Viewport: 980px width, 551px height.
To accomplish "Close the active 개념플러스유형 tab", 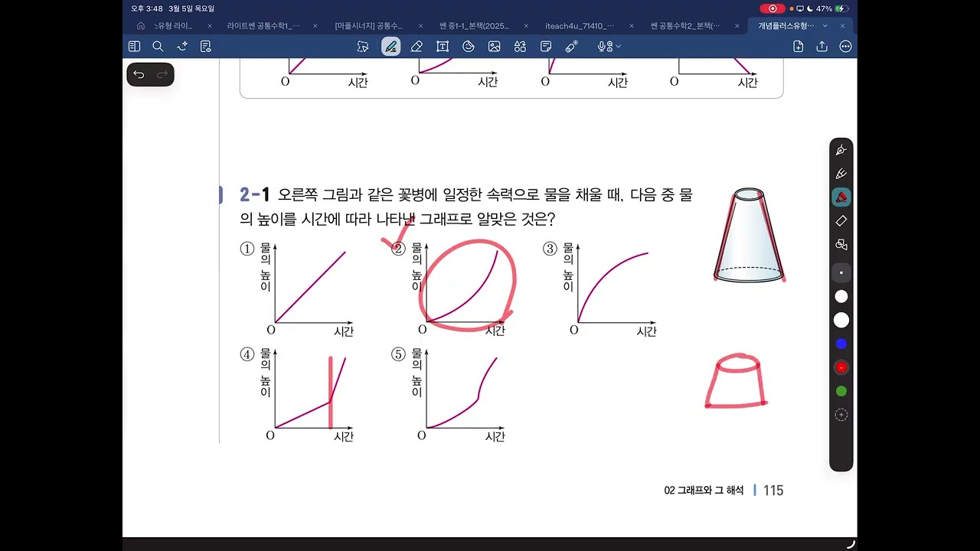I will click(x=842, y=26).
